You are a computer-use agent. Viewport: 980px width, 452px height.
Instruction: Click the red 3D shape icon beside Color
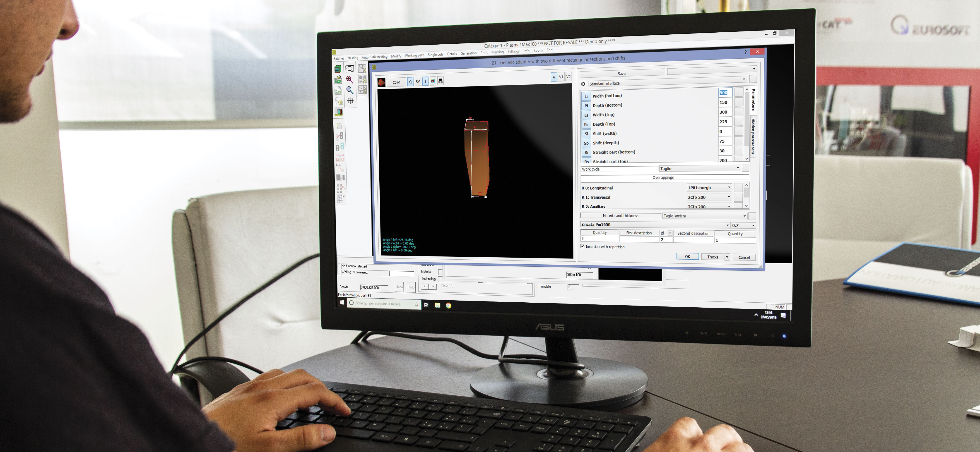[x=381, y=82]
